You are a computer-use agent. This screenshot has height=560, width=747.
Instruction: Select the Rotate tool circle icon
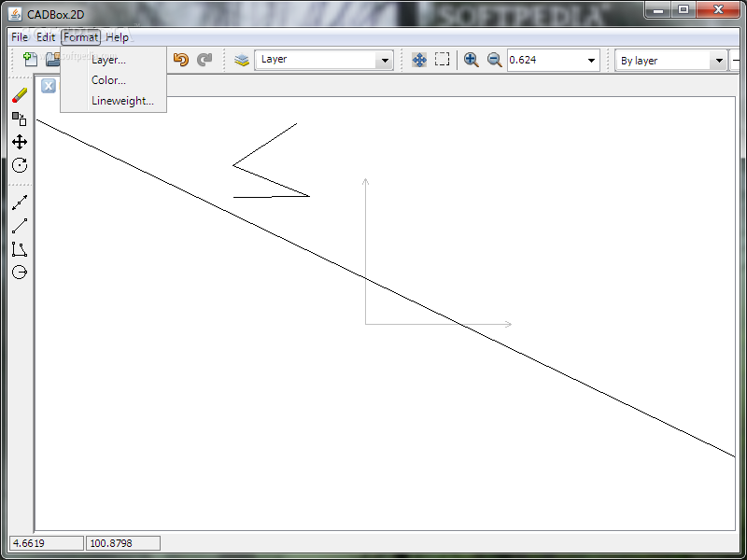20,165
